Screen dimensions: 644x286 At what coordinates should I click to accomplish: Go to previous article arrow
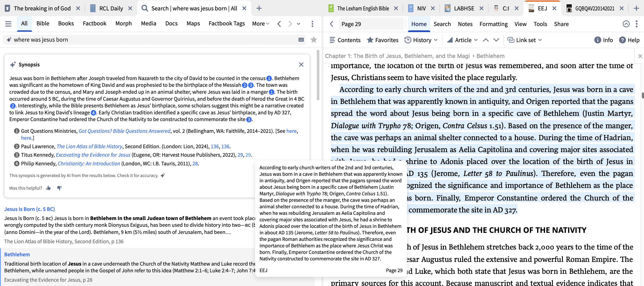coord(486,40)
